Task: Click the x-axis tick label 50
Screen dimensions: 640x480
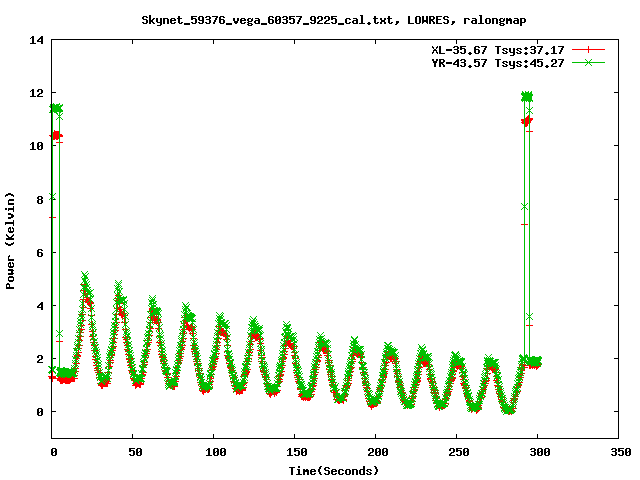Action: [x=135, y=452]
